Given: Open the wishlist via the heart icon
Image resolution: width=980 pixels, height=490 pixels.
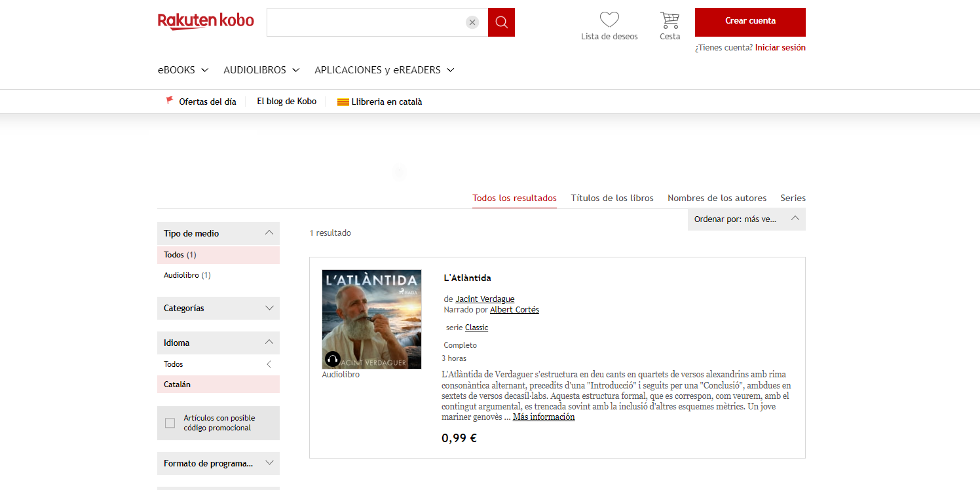Looking at the screenshot, I should pyautogui.click(x=609, y=18).
